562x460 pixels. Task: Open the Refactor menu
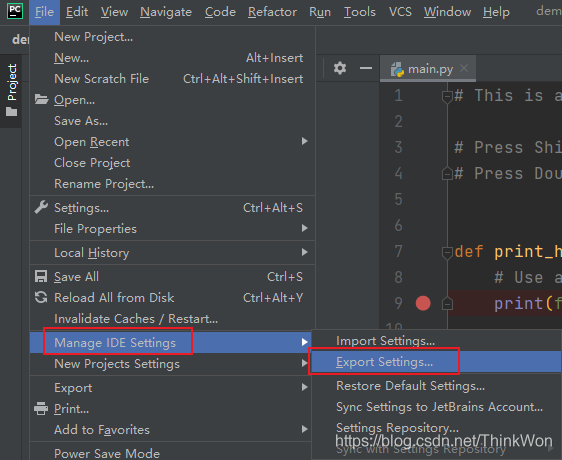tap(272, 12)
